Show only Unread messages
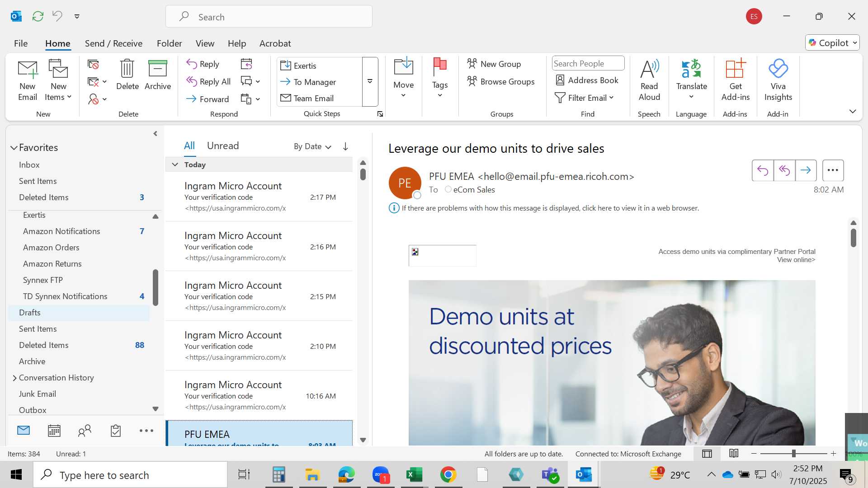The width and height of the screenshot is (868, 488). tap(223, 146)
